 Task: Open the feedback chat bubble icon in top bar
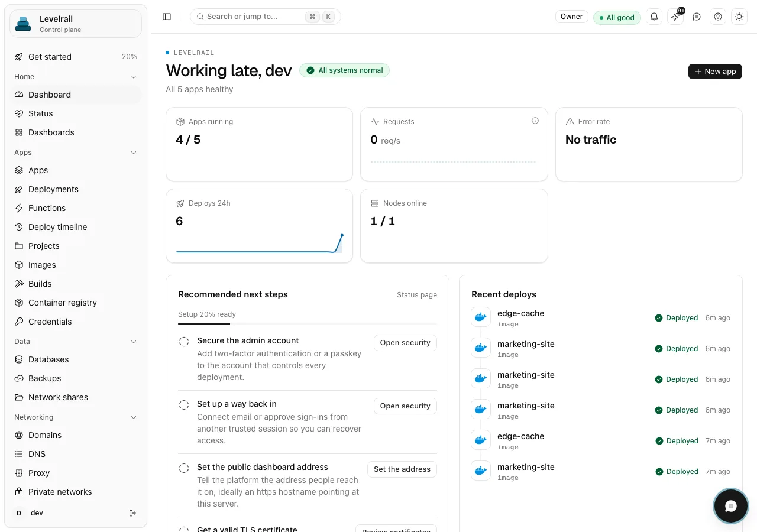click(x=697, y=17)
